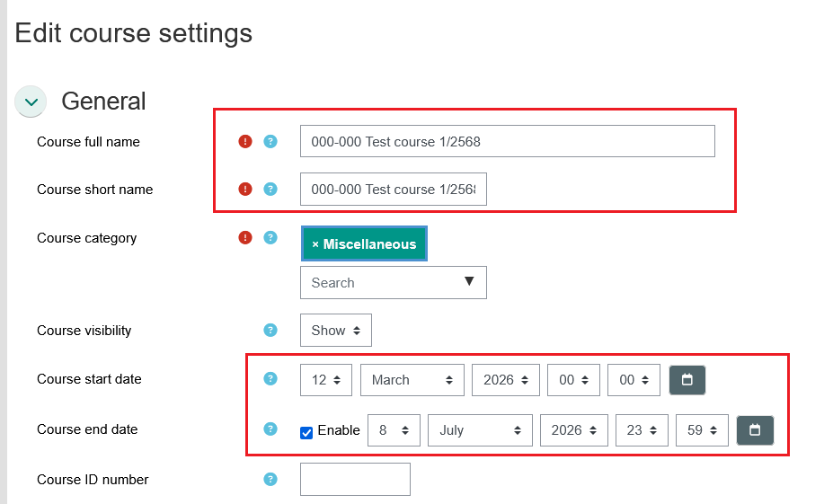The width and height of the screenshot is (833, 504).
Task: Click help icon for Course ID number
Action: pyautogui.click(x=270, y=480)
